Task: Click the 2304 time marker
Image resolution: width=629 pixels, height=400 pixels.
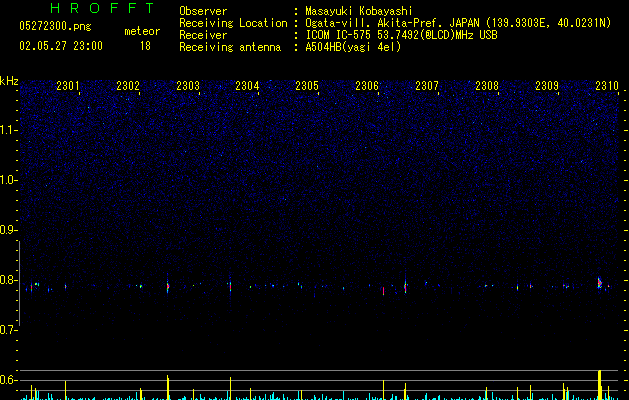Action: tap(247, 85)
